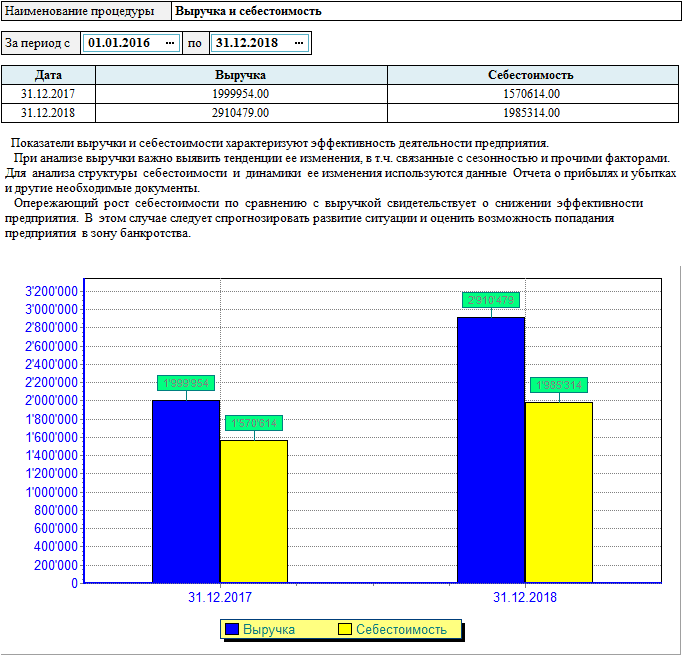Click the yellow Себестоимость legend swatch
Screen dimensions: 683x661
(345, 629)
